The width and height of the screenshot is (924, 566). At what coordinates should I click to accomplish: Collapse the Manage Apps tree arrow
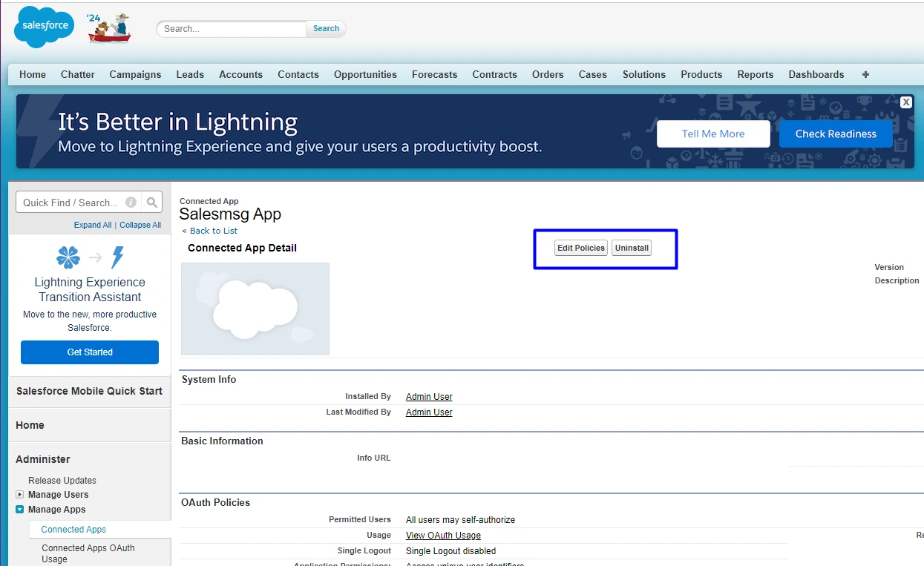pos(20,510)
